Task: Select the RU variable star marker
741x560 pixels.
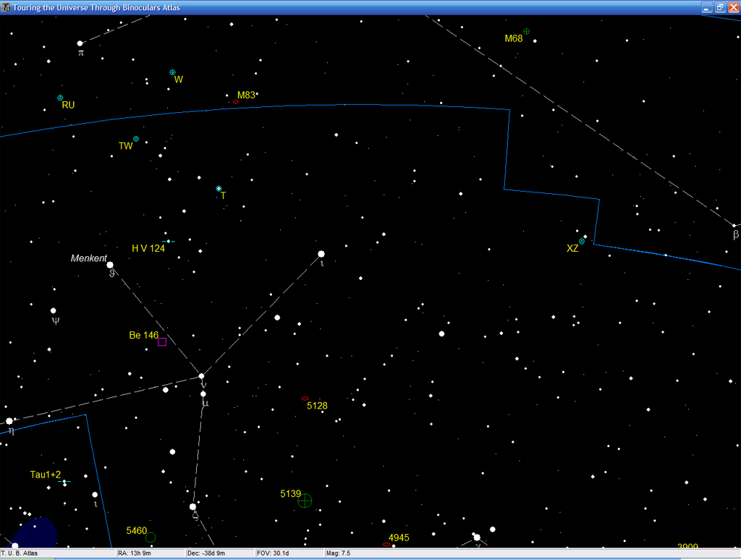Action: click(60, 98)
